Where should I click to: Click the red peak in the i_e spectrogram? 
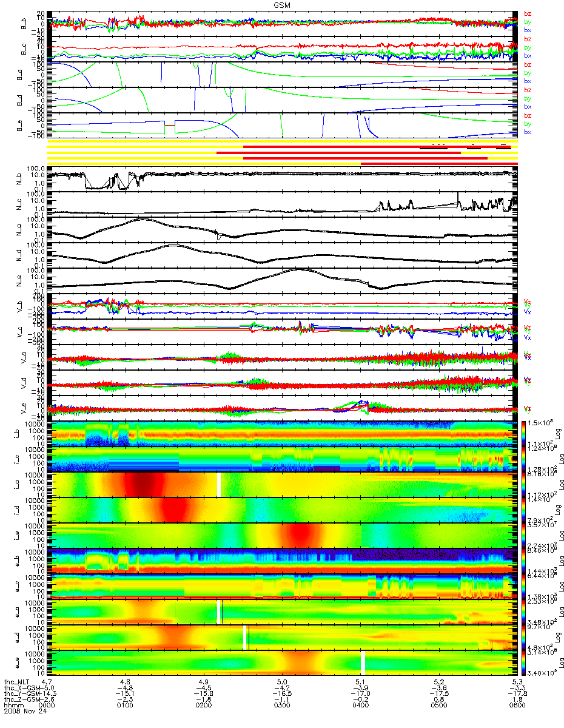(301, 535)
